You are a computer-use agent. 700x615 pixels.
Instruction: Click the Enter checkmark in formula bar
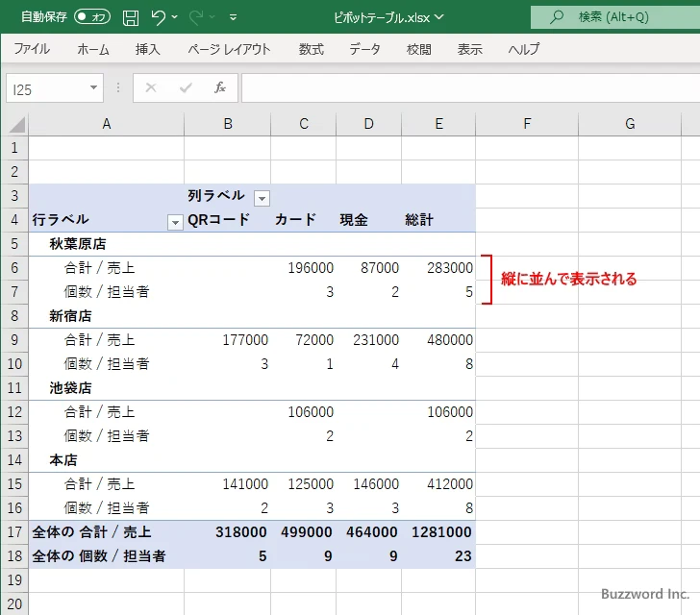(185, 88)
